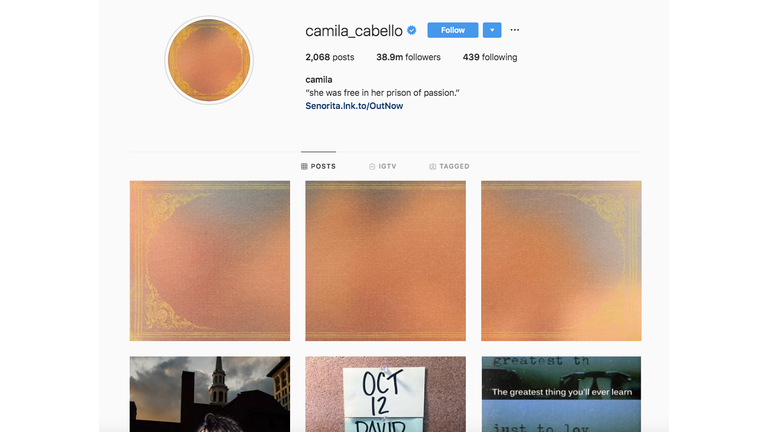Select the POSTS tab
Screen dimensions: 768x432
pyautogui.click(x=318, y=167)
